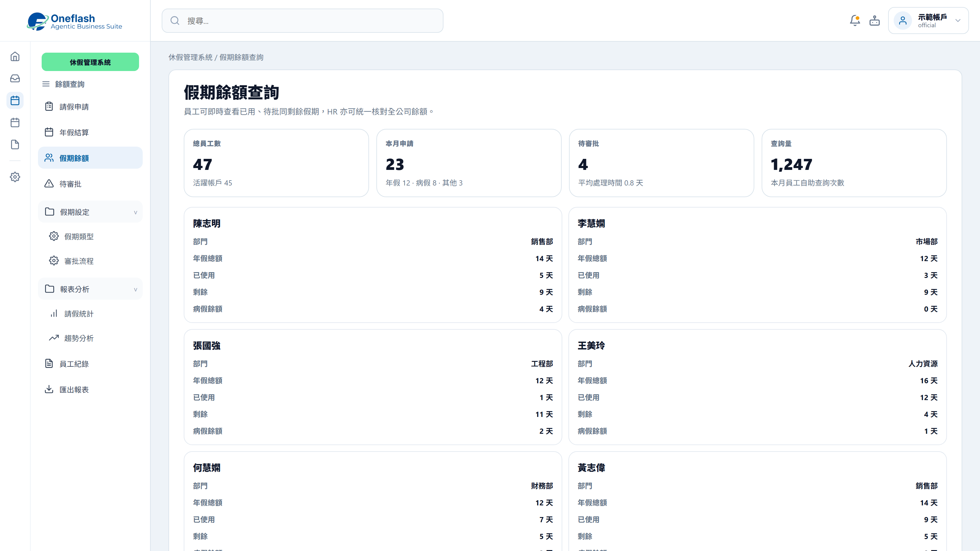Click the 審批流程 gear icon
This screenshot has width=980, height=551.
[x=54, y=261]
